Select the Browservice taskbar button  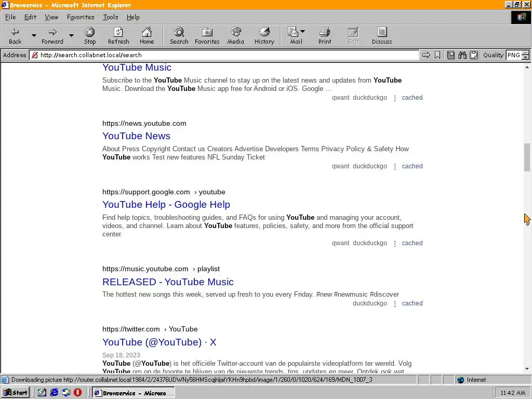[134, 393]
